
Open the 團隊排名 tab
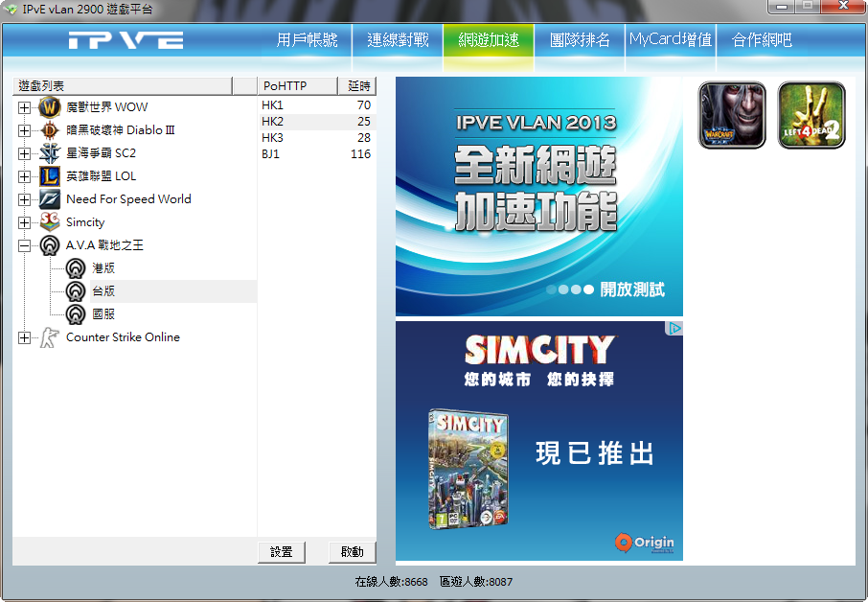(580, 40)
